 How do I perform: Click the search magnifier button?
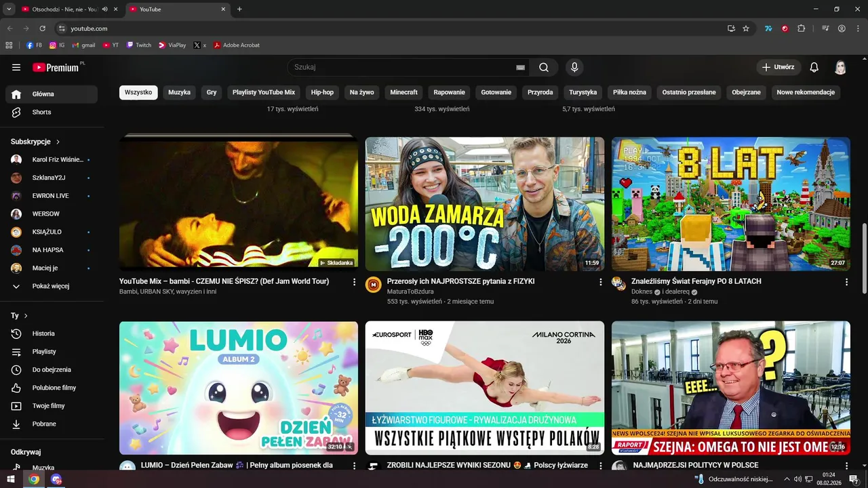544,67
